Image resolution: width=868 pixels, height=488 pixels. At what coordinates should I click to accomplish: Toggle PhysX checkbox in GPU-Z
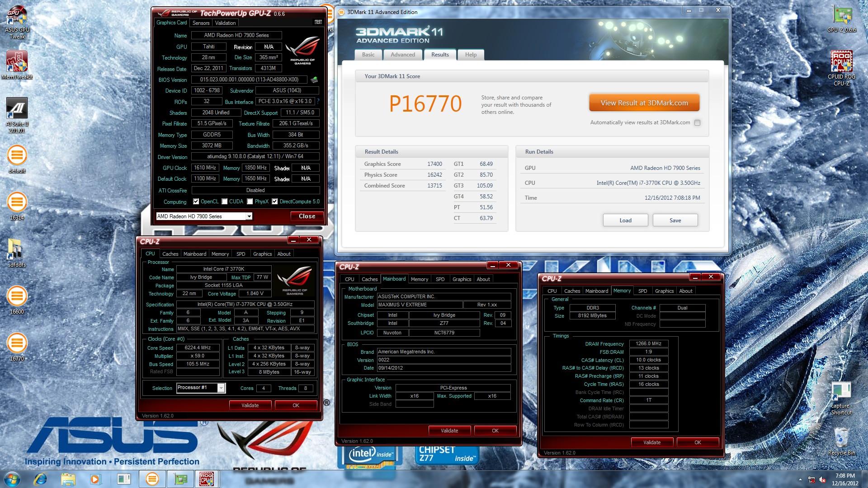pyautogui.click(x=250, y=202)
